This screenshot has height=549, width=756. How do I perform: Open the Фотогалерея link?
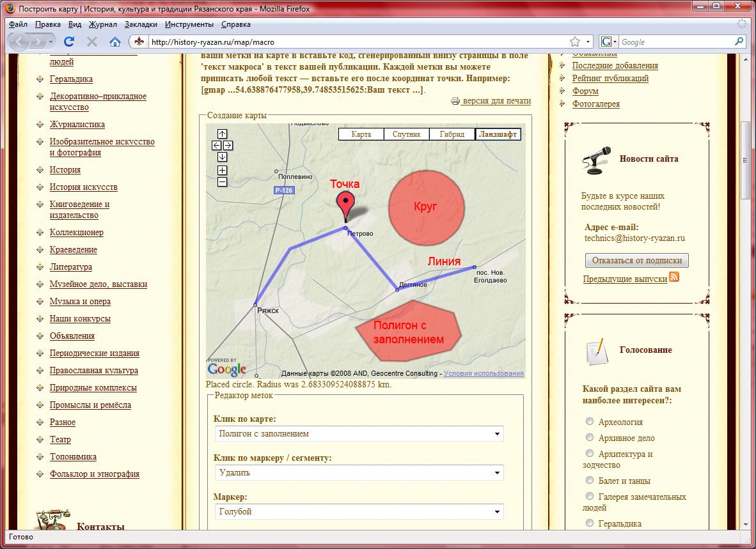tap(596, 104)
